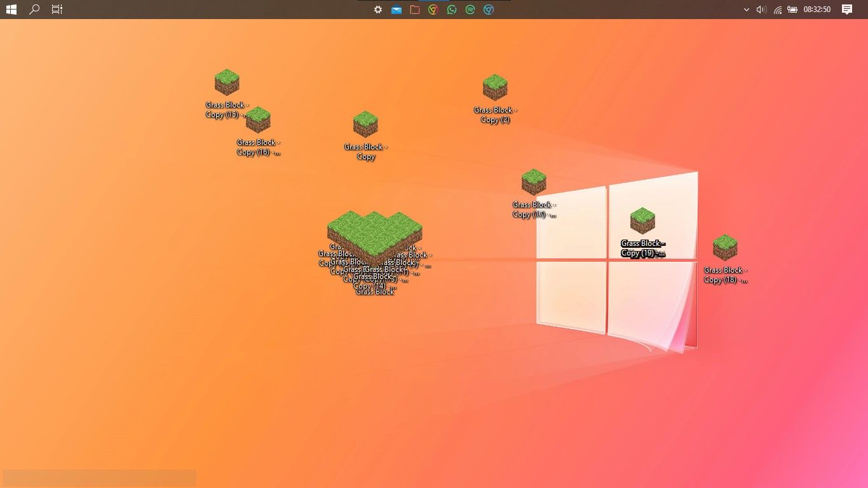Click the Search icon on the taskbar
The height and width of the screenshot is (488, 868).
[x=34, y=10]
